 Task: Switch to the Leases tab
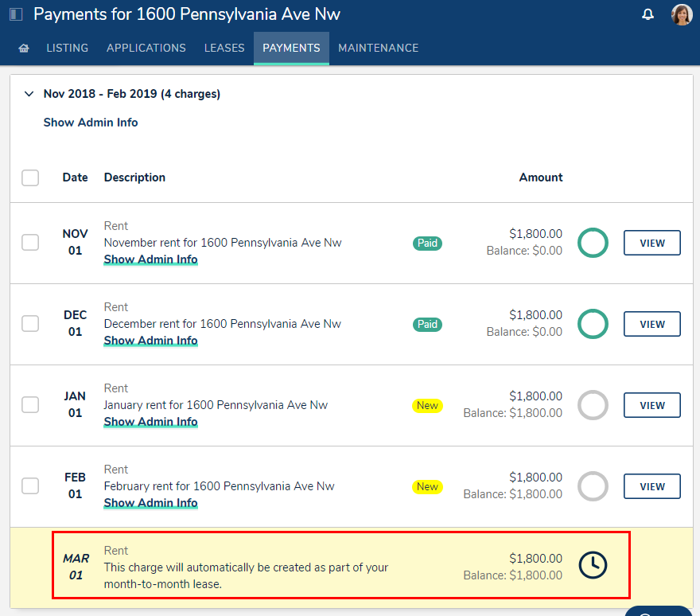click(x=224, y=49)
